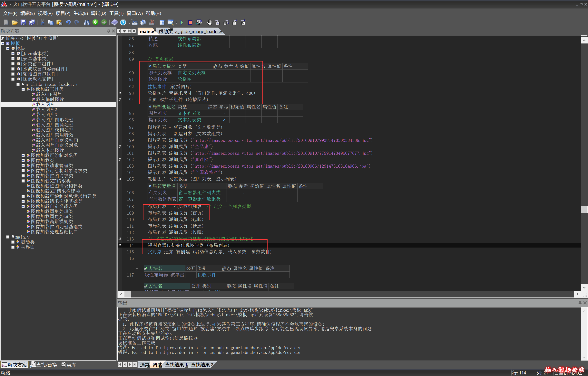Stop debugging via the red square icon

coord(190,23)
